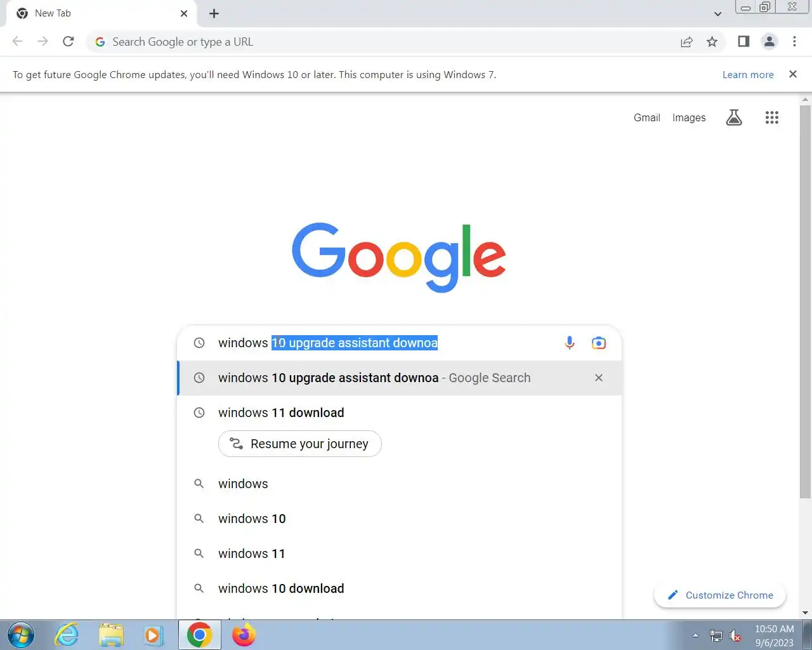
Task: Click the Share this page icon
Action: 686,42
